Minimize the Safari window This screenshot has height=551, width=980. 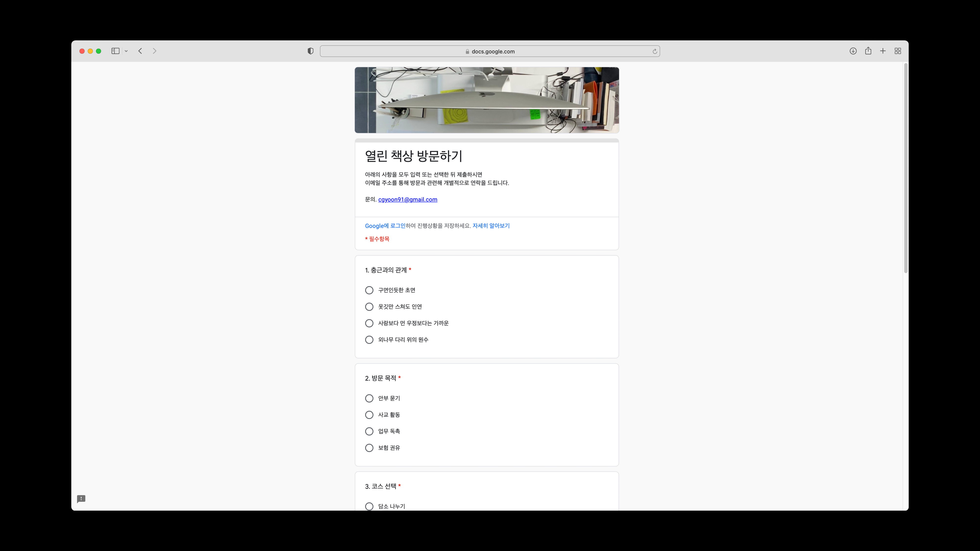tap(90, 51)
